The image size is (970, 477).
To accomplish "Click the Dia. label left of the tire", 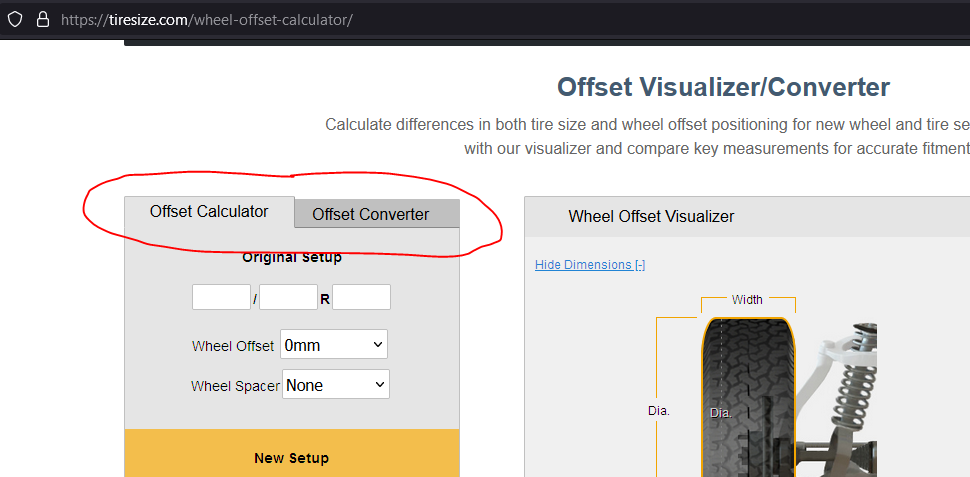I will [x=658, y=410].
